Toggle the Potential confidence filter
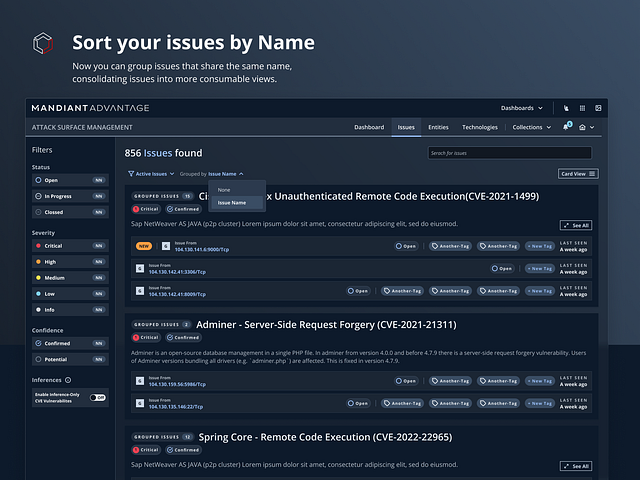 pyautogui.click(x=70, y=359)
